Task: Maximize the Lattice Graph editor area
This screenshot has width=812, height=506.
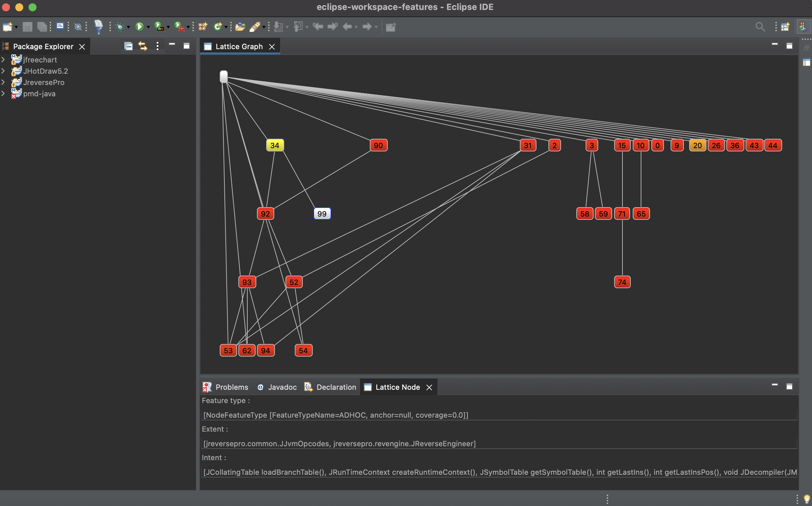Action: click(789, 45)
